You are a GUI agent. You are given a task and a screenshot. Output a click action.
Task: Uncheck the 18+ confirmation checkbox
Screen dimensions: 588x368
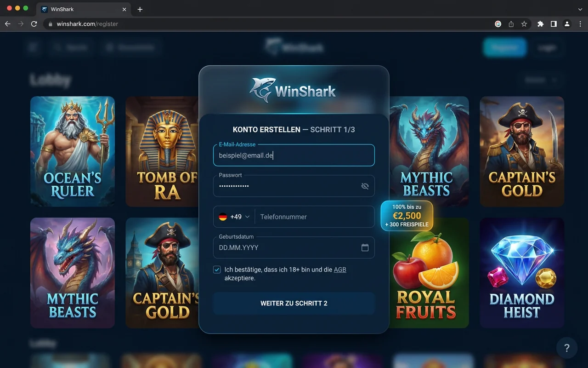(x=217, y=270)
